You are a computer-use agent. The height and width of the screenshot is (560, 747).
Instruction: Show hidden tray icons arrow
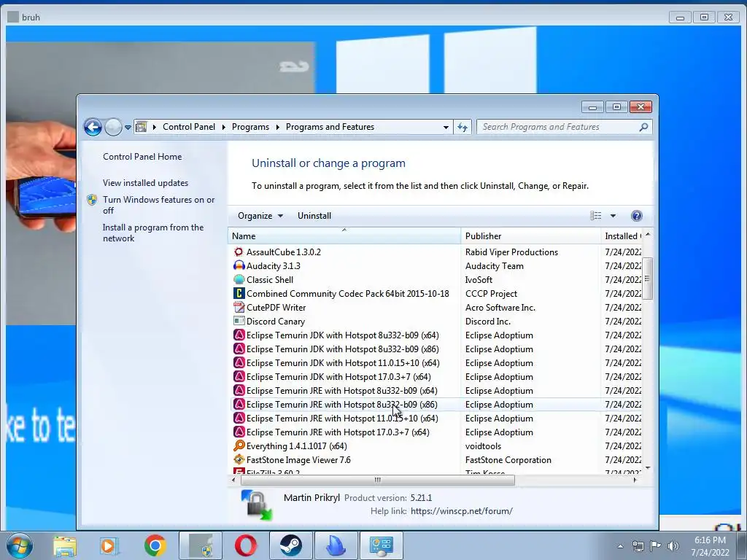620,546
